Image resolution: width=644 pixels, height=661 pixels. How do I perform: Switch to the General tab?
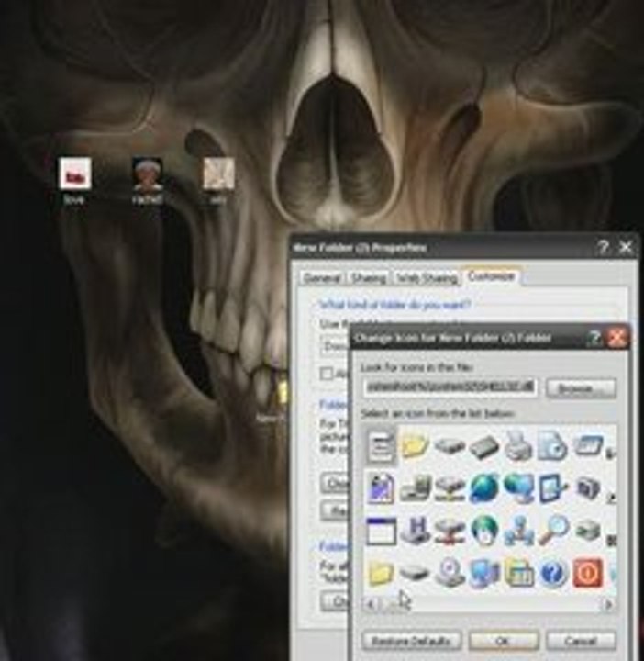coord(322,278)
